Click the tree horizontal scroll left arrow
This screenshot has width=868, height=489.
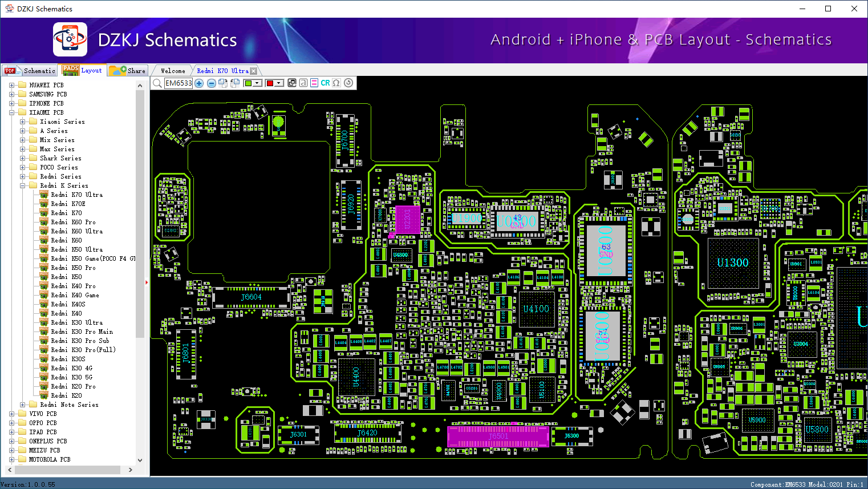click(x=10, y=470)
